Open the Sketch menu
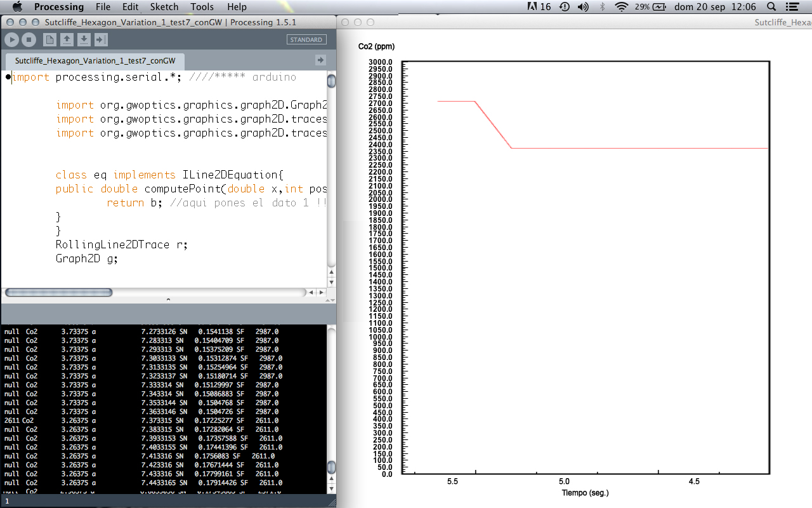812x508 pixels. pos(164,7)
